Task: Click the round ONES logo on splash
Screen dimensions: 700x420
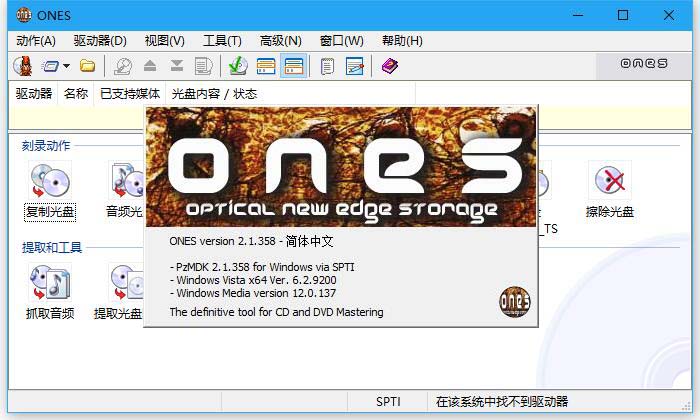Action: [514, 301]
